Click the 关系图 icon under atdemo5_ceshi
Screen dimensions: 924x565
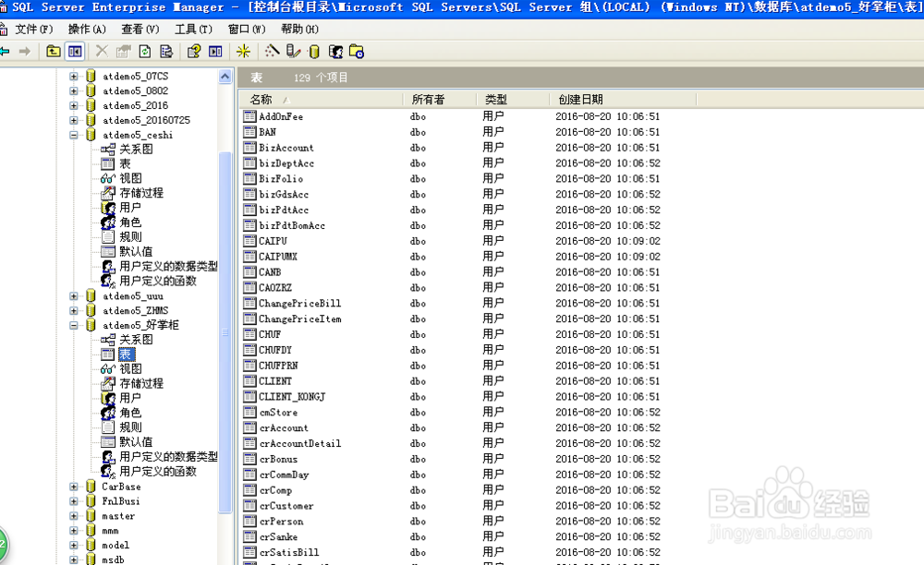click(108, 150)
